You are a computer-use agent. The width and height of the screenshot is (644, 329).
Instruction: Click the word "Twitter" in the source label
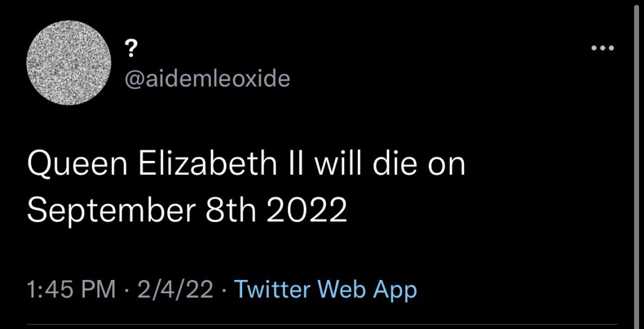tap(274, 290)
